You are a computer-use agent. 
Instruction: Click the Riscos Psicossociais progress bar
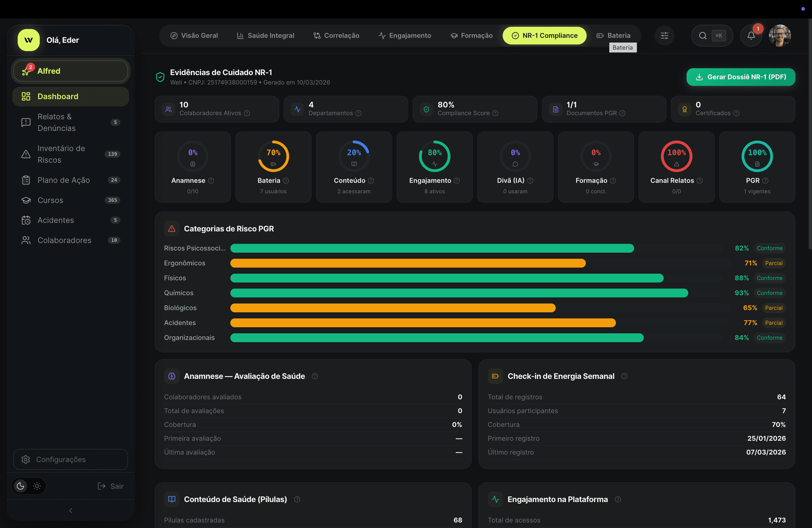(x=432, y=248)
